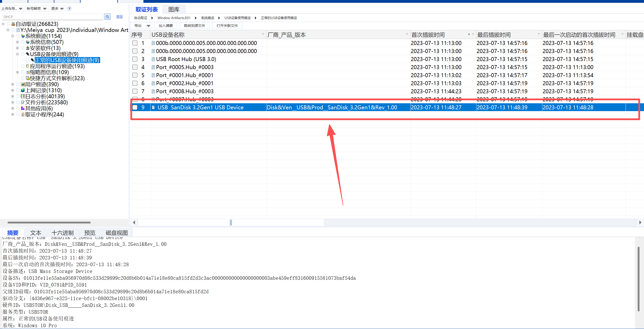The width and height of the screenshot is (644, 329).
Task: Click the 上网记录 globe icon
Action: (x=23, y=90)
